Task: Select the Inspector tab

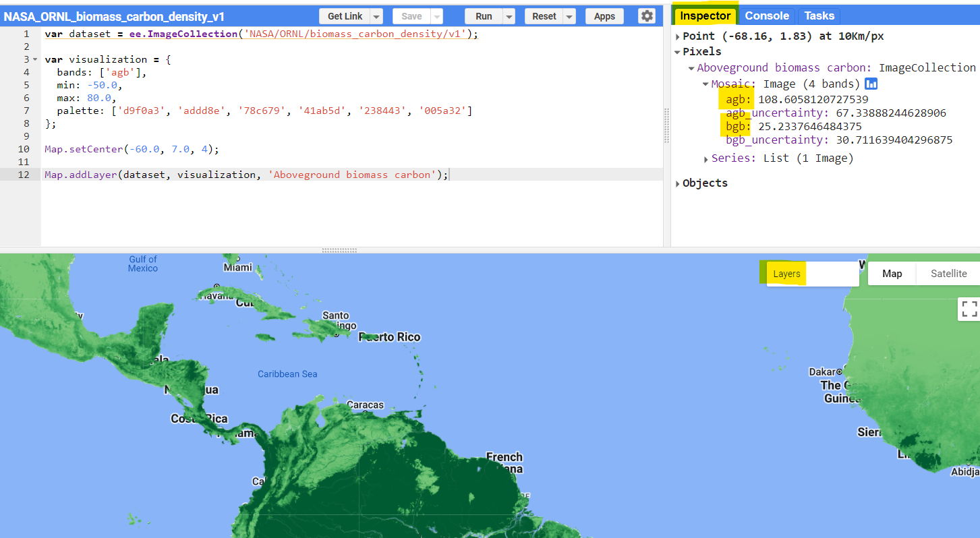Action: pyautogui.click(x=704, y=15)
